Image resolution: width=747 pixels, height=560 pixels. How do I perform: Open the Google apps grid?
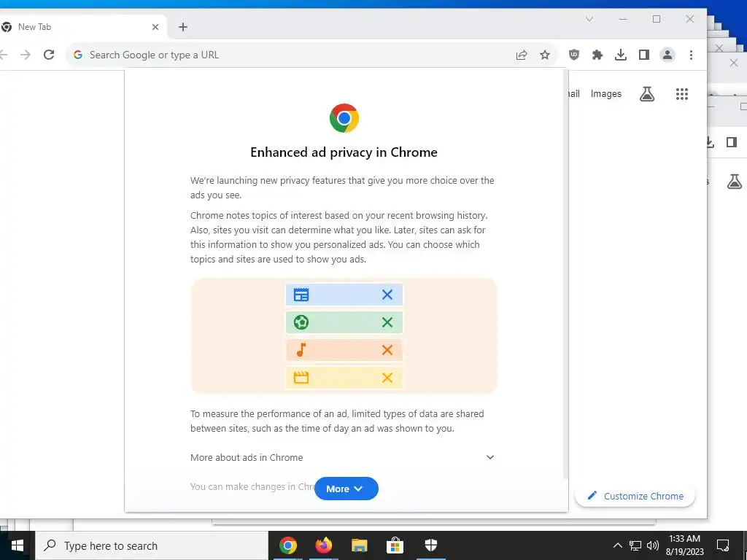click(682, 94)
